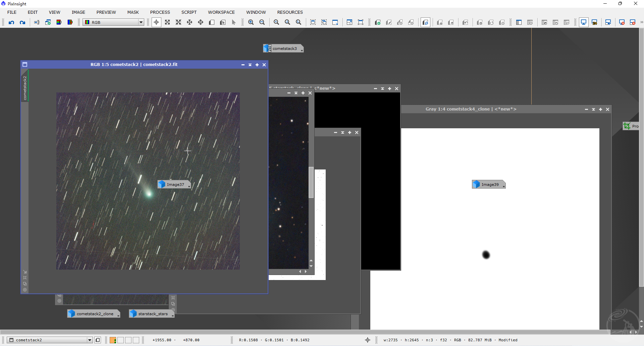This screenshot has width=644, height=346.
Task: Click the cometstack2 vertical view tab
Action: coord(25,88)
